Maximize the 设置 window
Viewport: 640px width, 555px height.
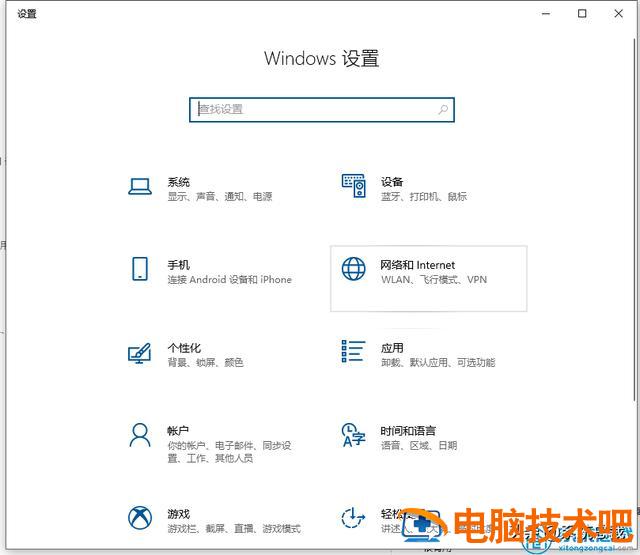pyautogui.click(x=582, y=14)
